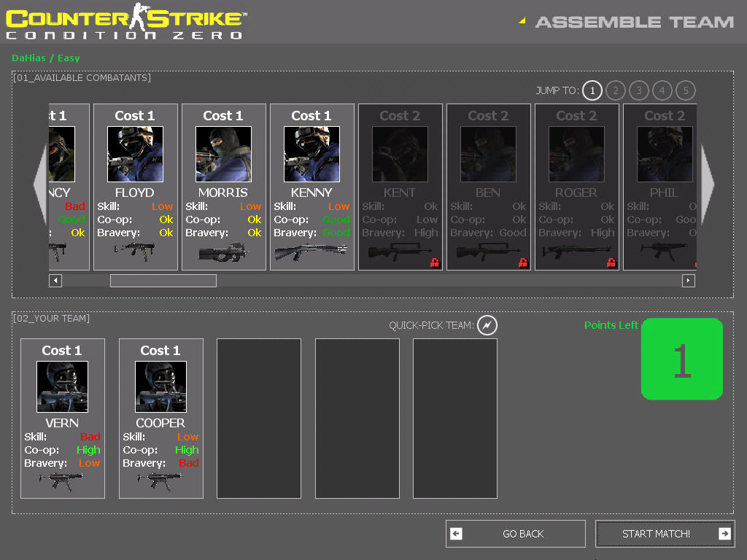This screenshot has height=560, width=747.
Task: Click the second empty team slot
Action: [357, 419]
